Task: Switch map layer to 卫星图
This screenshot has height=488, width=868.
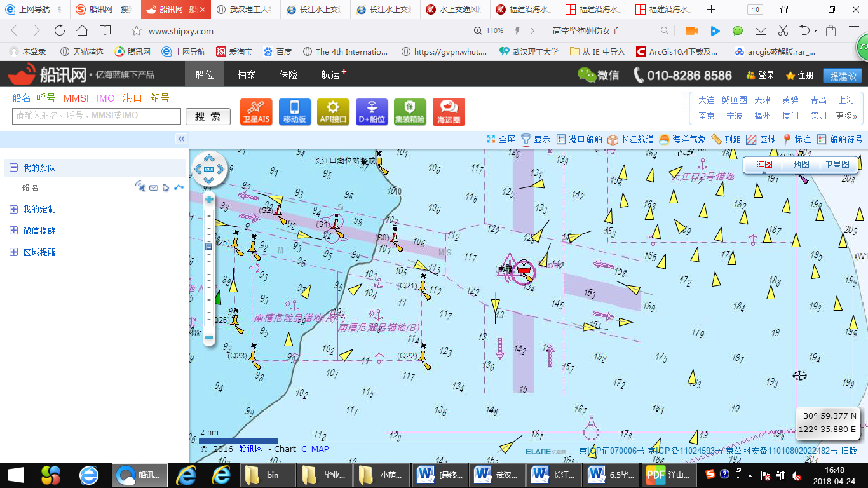Action: [837, 165]
